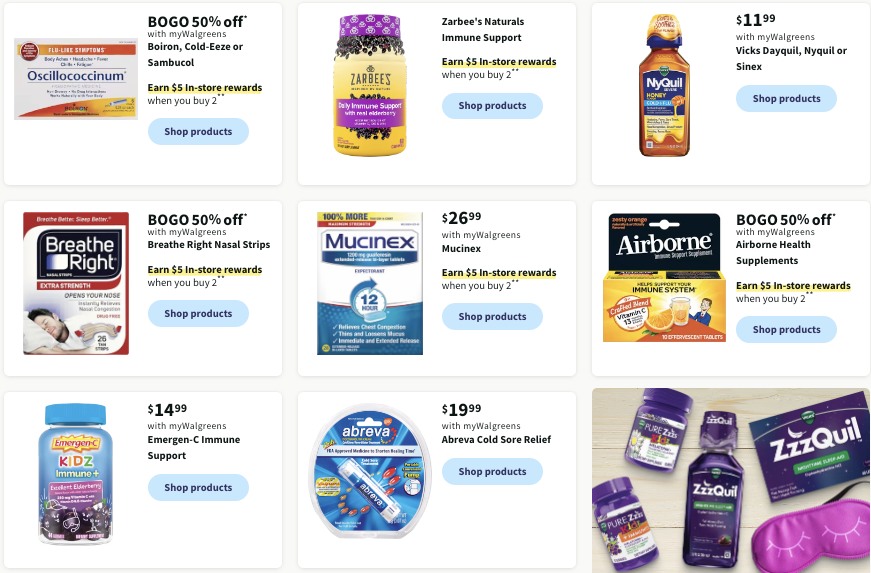This screenshot has height=573, width=871.
Task: Click the Airborne zesty orange box image
Action: click(664, 278)
